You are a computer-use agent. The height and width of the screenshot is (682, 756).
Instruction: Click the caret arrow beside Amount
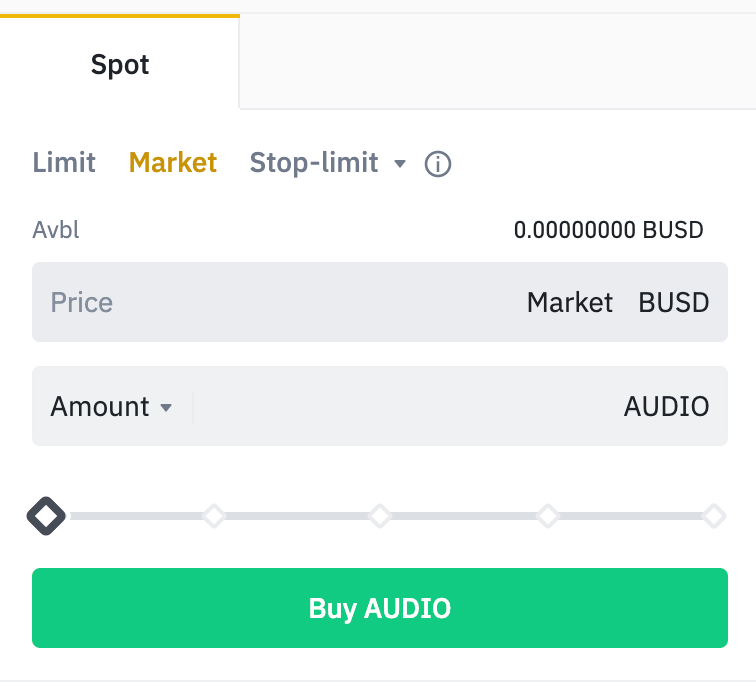tap(166, 407)
